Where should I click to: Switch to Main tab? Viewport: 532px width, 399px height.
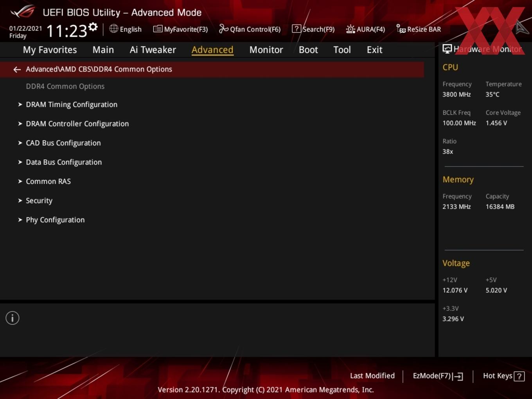(x=103, y=50)
